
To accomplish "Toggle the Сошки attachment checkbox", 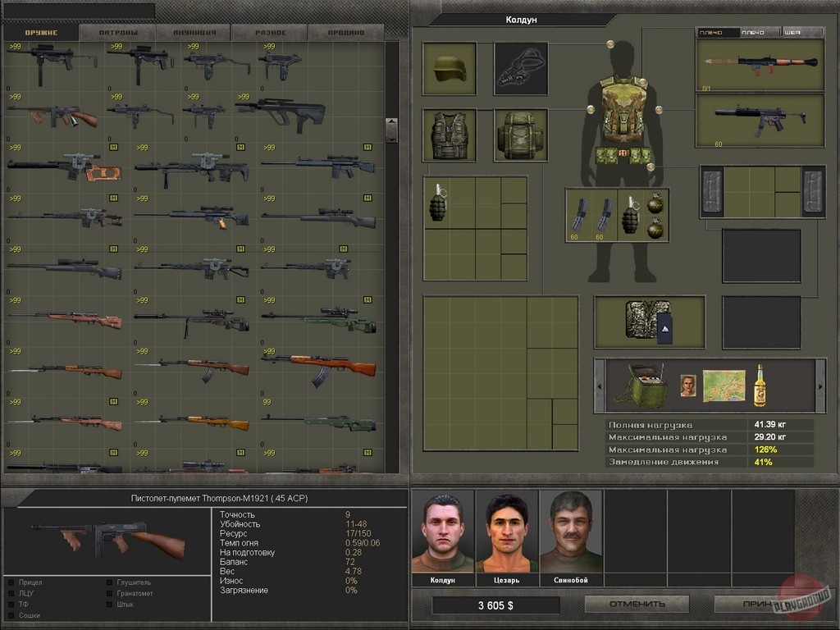I will coord(11,615).
